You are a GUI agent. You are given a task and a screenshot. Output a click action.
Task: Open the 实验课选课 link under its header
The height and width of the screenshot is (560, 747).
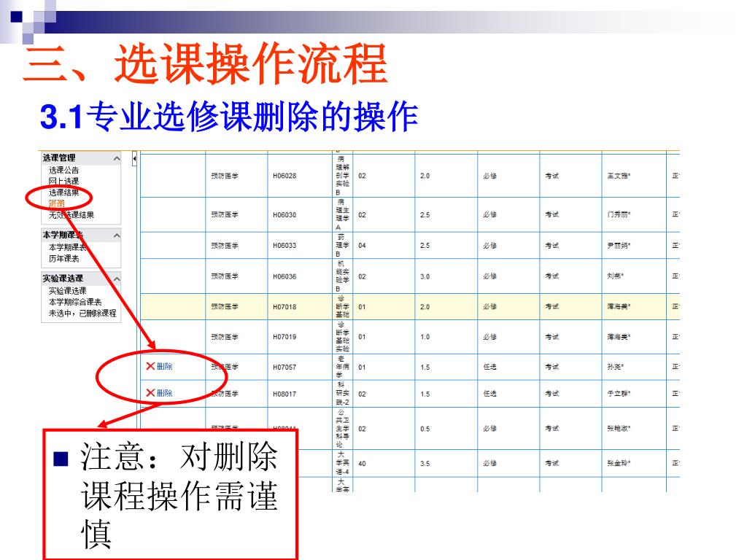coord(68,290)
